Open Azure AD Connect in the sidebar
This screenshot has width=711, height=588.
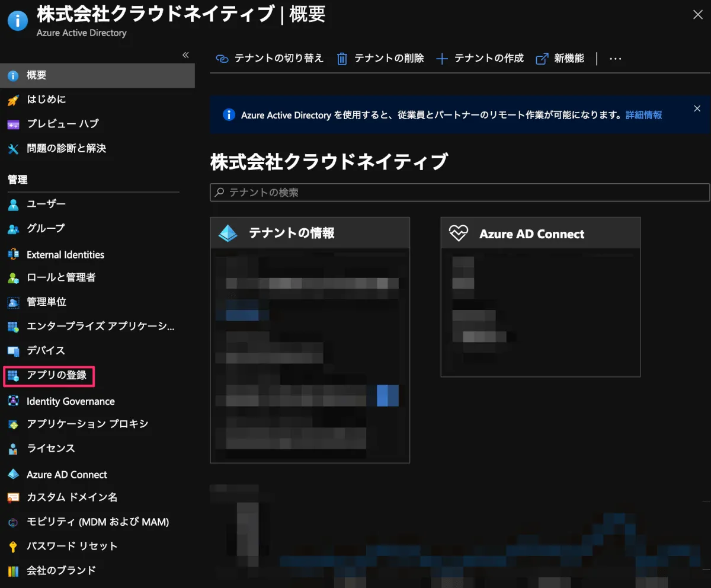67,475
